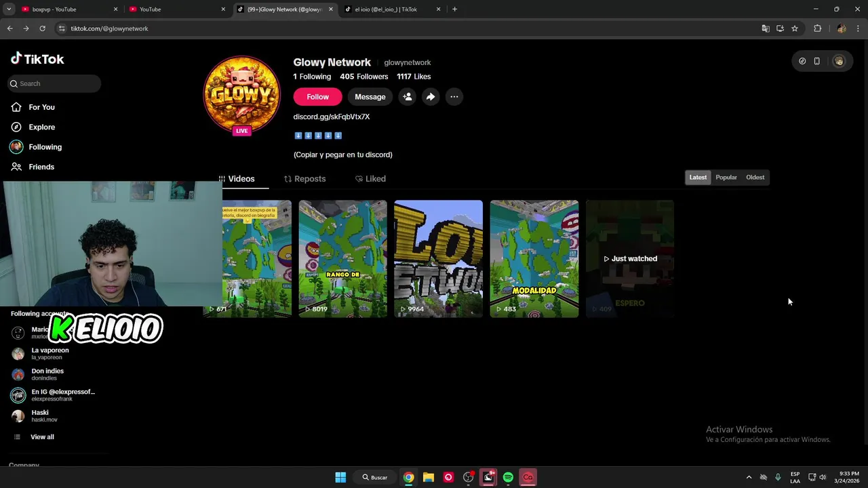This screenshot has width=868, height=488.
Task: Bookmark this page with the star icon
Action: coord(795,28)
